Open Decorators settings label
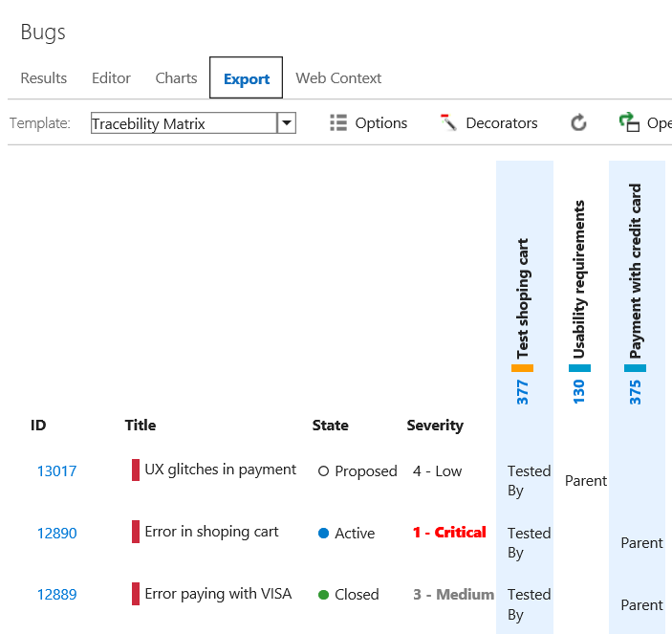Image resolution: width=672 pixels, height=634 pixels. tap(502, 123)
